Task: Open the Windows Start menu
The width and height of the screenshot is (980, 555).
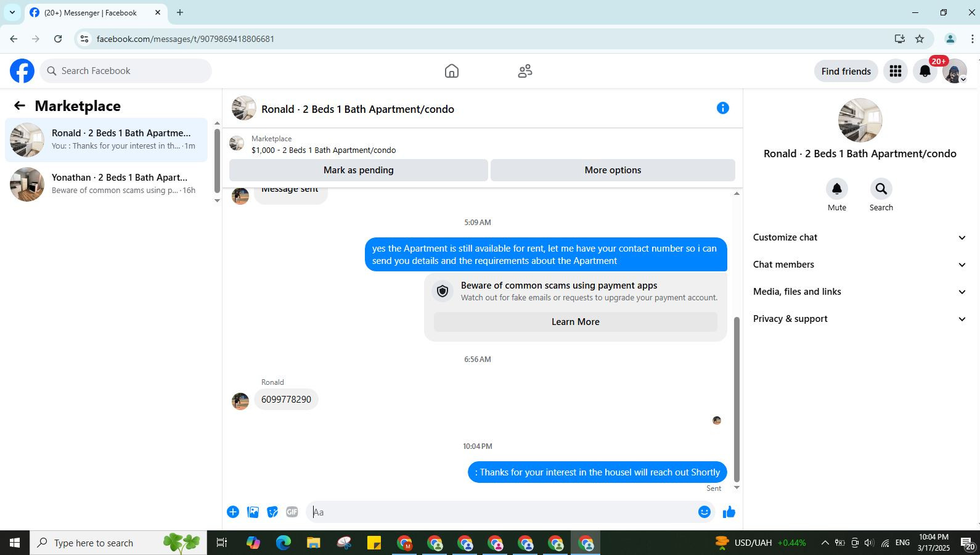Action: point(15,543)
